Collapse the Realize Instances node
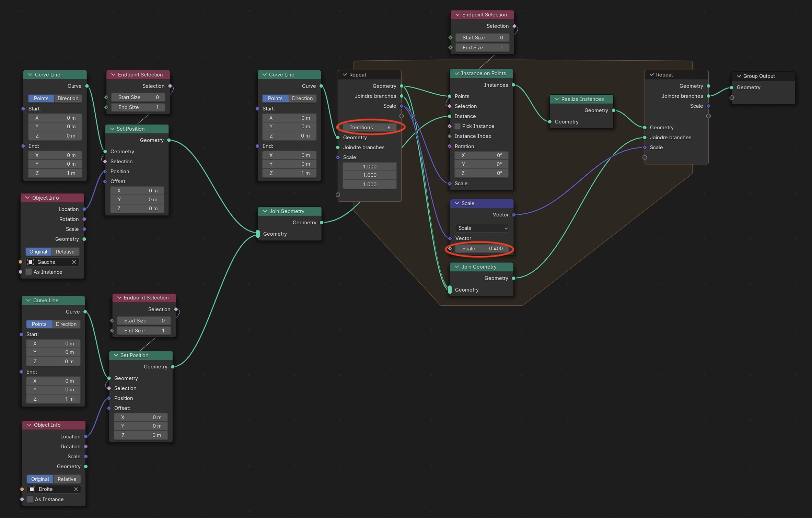The height and width of the screenshot is (518, 812). point(557,99)
